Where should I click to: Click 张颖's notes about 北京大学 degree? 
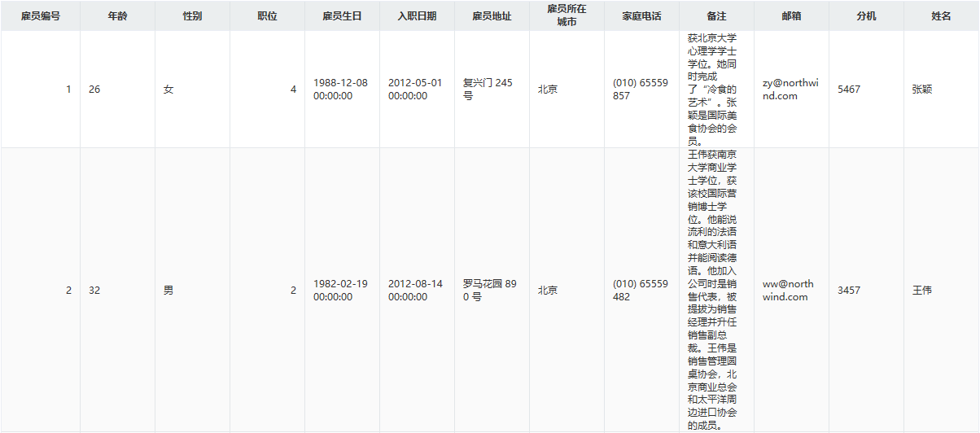pos(716,90)
